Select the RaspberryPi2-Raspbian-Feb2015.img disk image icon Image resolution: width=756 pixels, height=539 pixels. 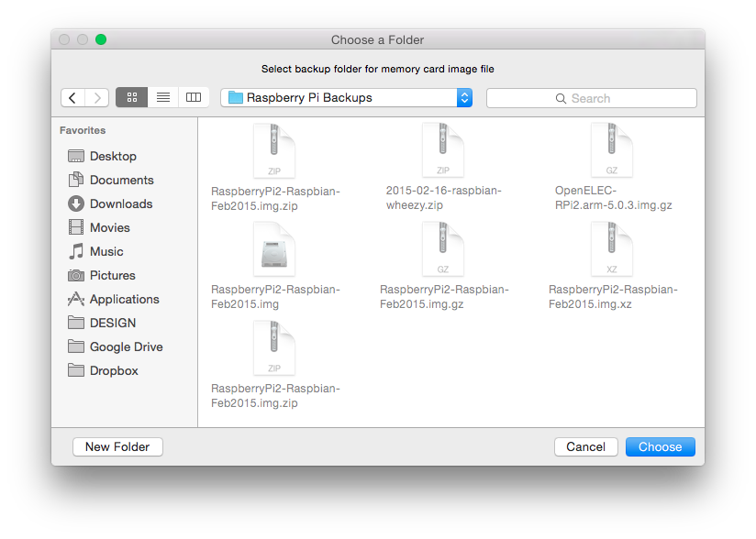[x=274, y=249]
